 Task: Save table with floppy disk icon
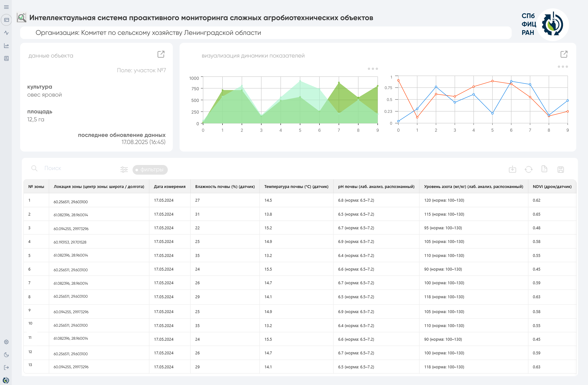point(561,169)
